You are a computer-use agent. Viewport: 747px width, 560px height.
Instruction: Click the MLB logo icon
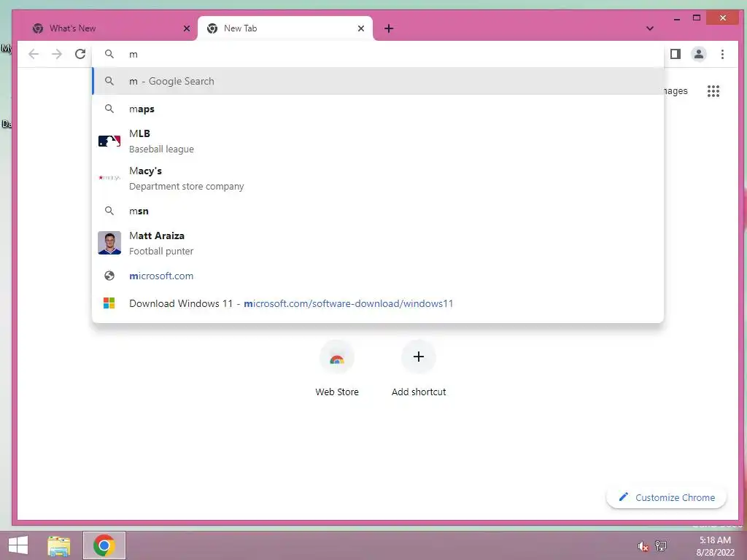(x=109, y=141)
